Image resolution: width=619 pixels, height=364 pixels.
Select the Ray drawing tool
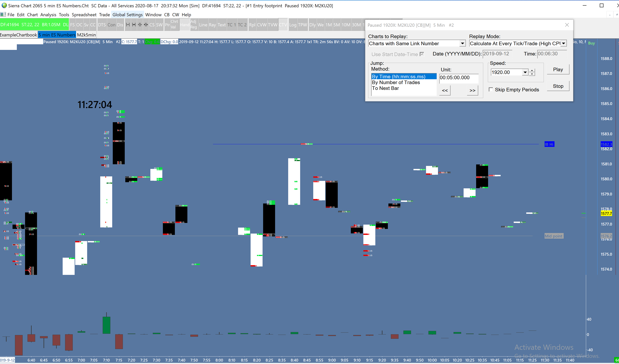click(x=212, y=25)
